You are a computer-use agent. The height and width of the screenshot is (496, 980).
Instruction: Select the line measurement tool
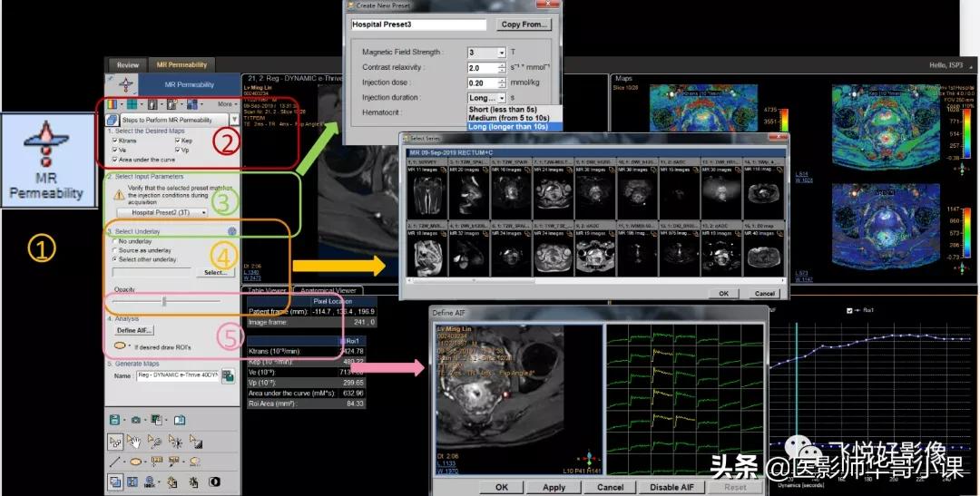point(114,462)
